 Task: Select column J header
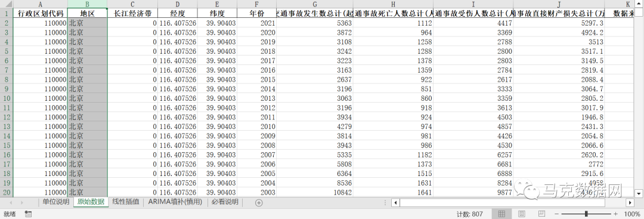coord(559,4)
